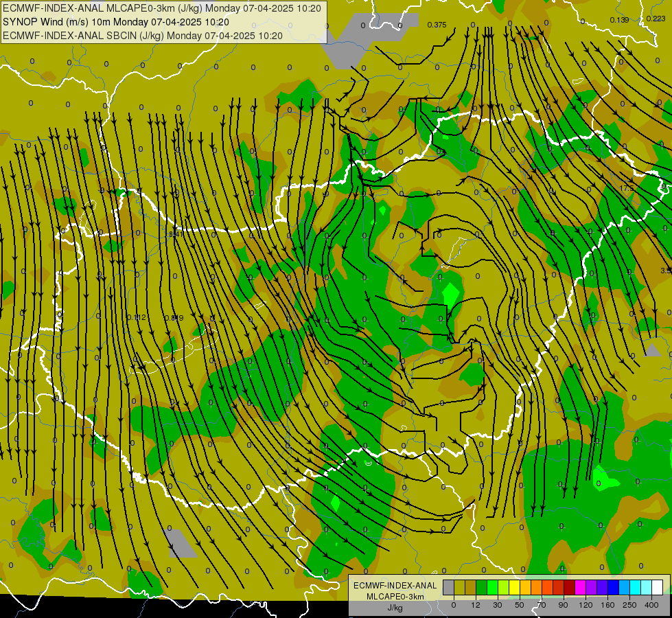
Task: Select the dark red legend swatch
Action: (x=570, y=588)
